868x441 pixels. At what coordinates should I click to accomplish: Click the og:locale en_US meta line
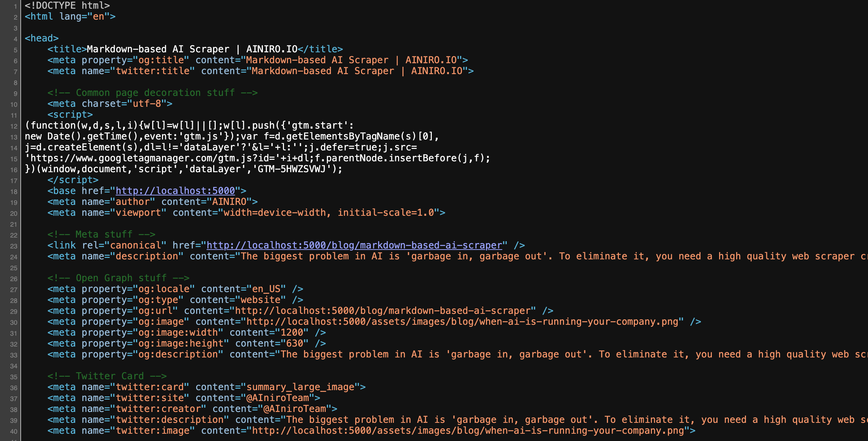point(175,289)
